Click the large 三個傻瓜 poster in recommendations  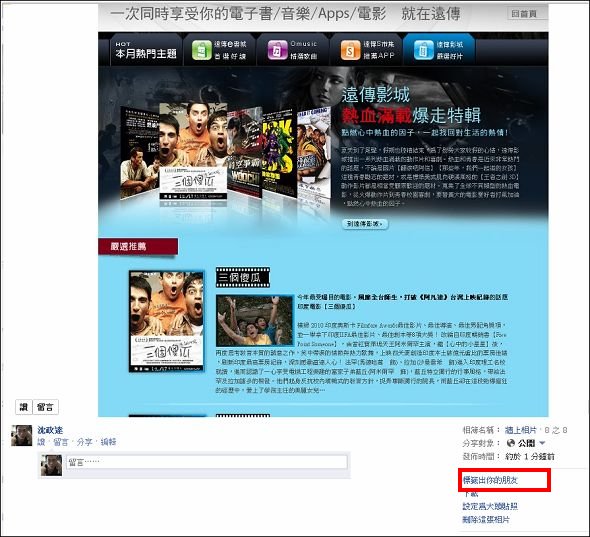point(167,321)
